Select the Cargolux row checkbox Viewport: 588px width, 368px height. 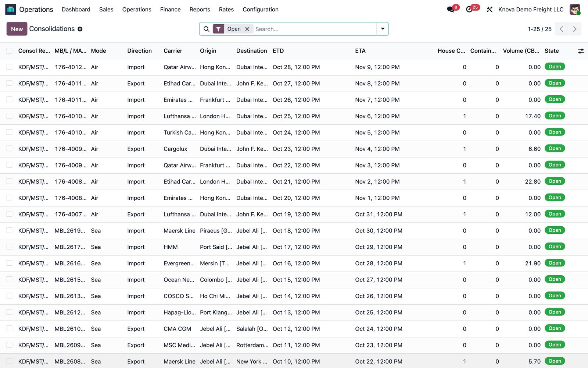coord(10,149)
